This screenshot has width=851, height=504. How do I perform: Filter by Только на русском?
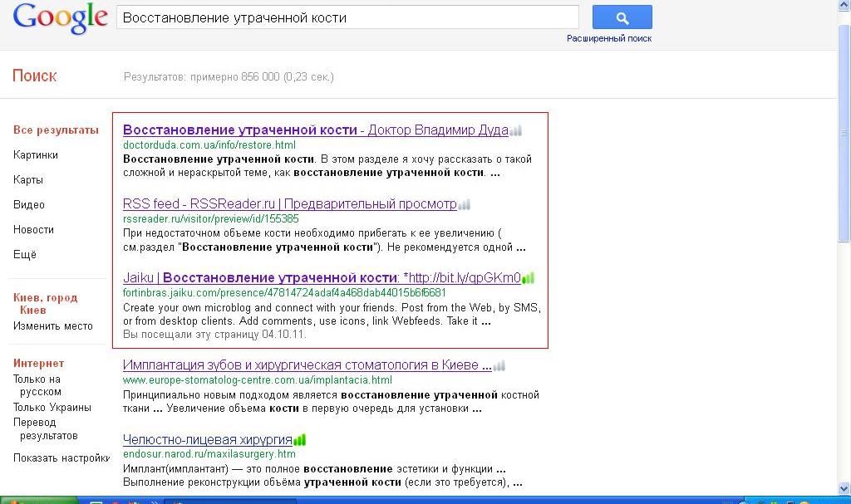[37, 385]
